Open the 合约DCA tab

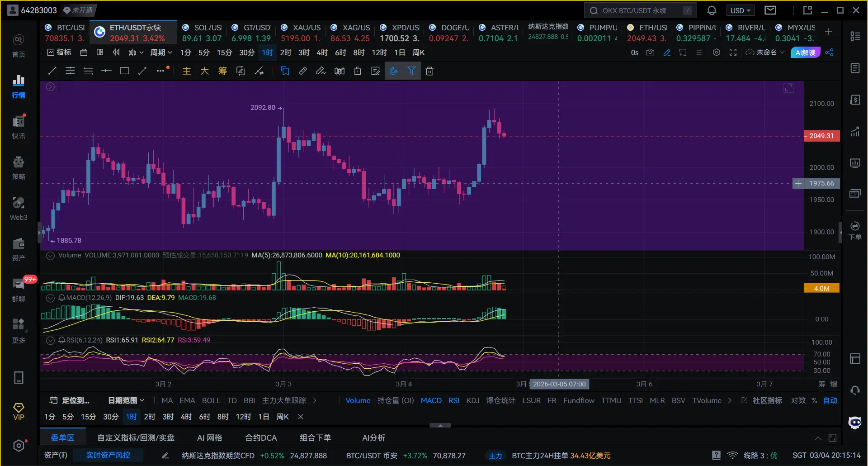click(261, 437)
